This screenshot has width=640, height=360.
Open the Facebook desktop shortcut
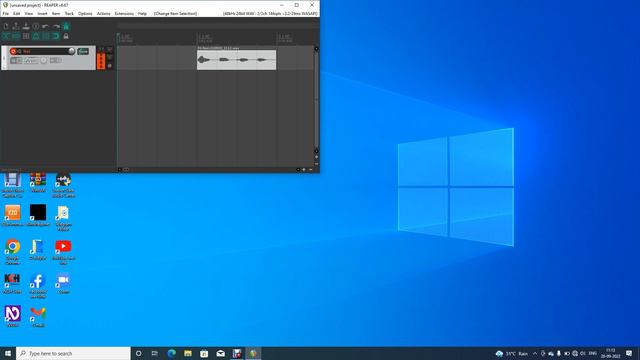[38, 285]
